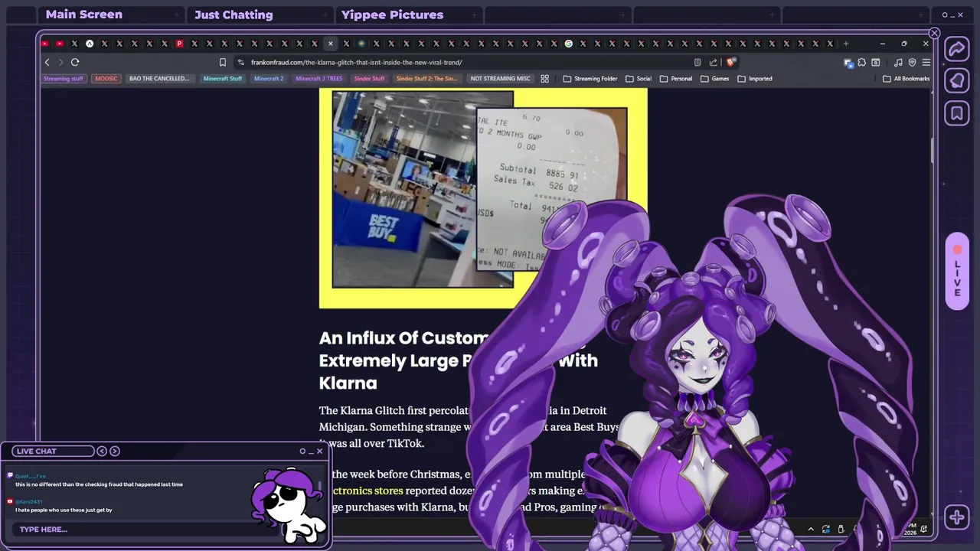Click the share page icon in address bar

click(714, 62)
